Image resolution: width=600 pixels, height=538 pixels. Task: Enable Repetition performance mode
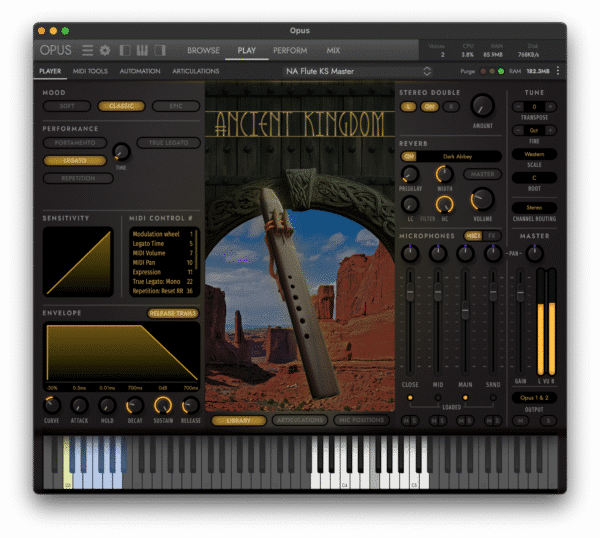[78, 178]
